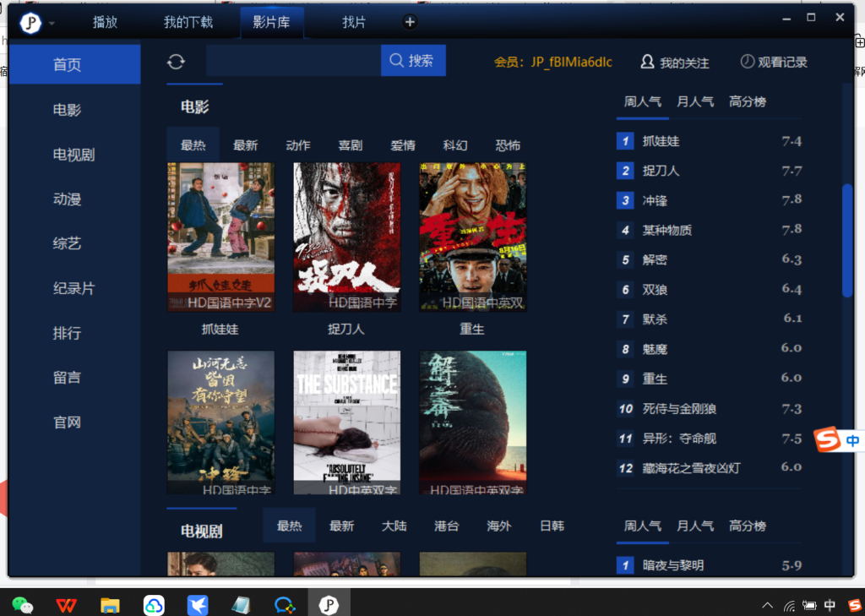Click the refresh icon beside search box
Viewport: 865px width, 616px height.
click(176, 62)
